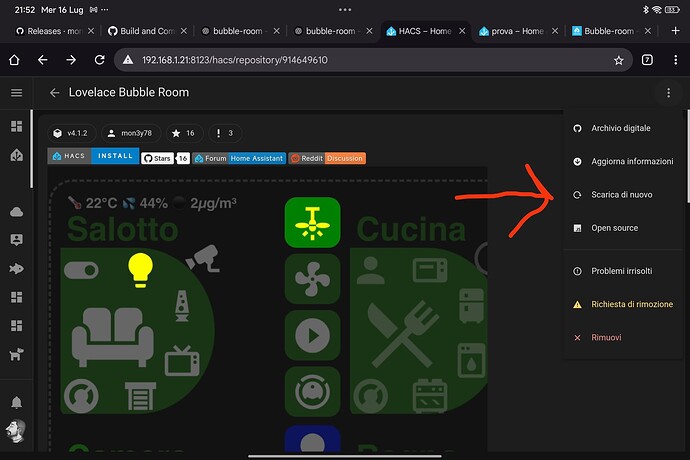Open the dog icon in the sidebar
Screen dimensions: 690x460
tap(16, 354)
